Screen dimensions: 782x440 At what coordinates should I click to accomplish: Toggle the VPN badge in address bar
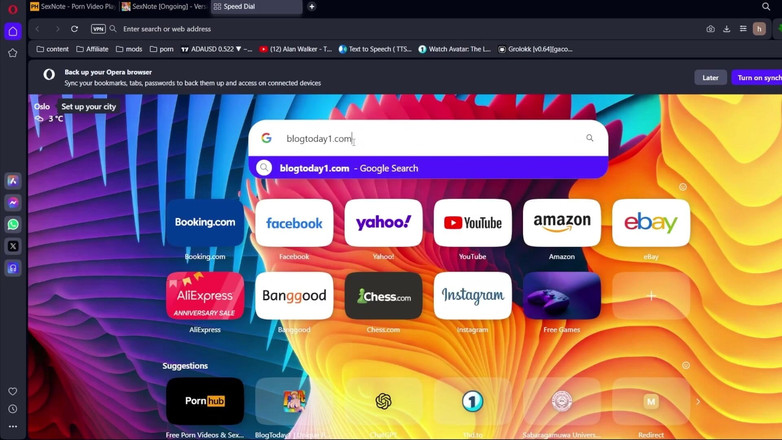pos(98,29)
